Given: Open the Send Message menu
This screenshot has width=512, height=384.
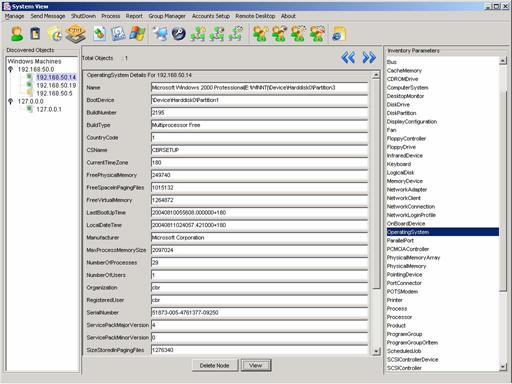Looking at the screenshot, I should pos(48,16).
